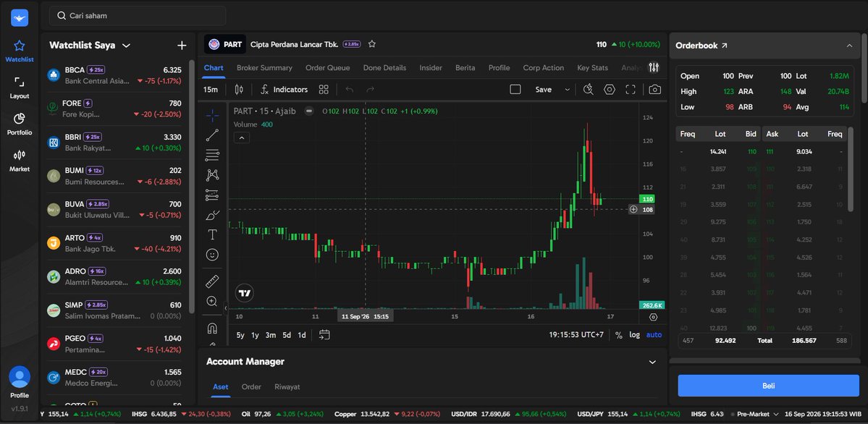Open Orderbook in new window link
This screenshot has height=424, width=868.
[x=724, y=46]
